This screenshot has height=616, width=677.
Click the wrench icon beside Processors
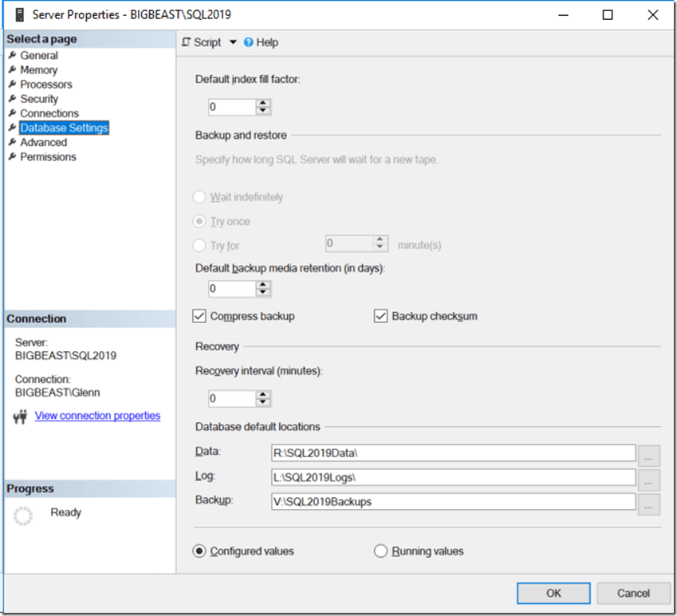coord(13,84)
